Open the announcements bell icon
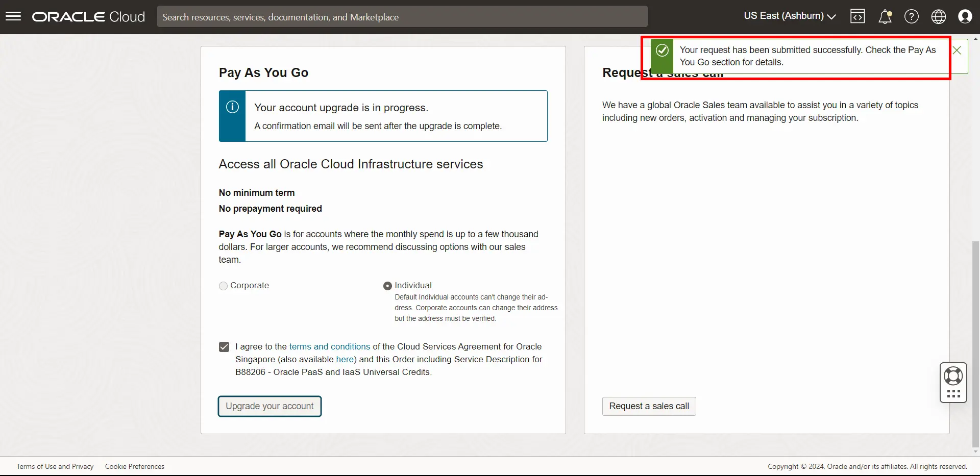This screenshot has height=476, width=980. tap(885, 16)
